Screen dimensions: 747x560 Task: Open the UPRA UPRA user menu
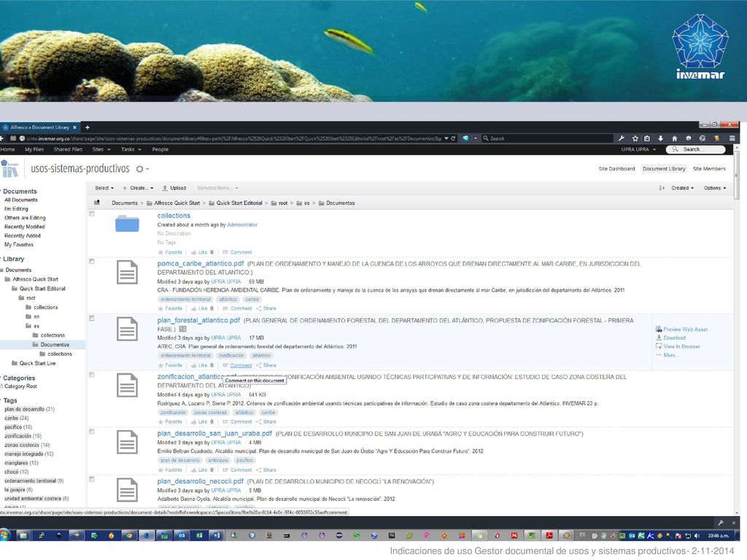[638, 149]
